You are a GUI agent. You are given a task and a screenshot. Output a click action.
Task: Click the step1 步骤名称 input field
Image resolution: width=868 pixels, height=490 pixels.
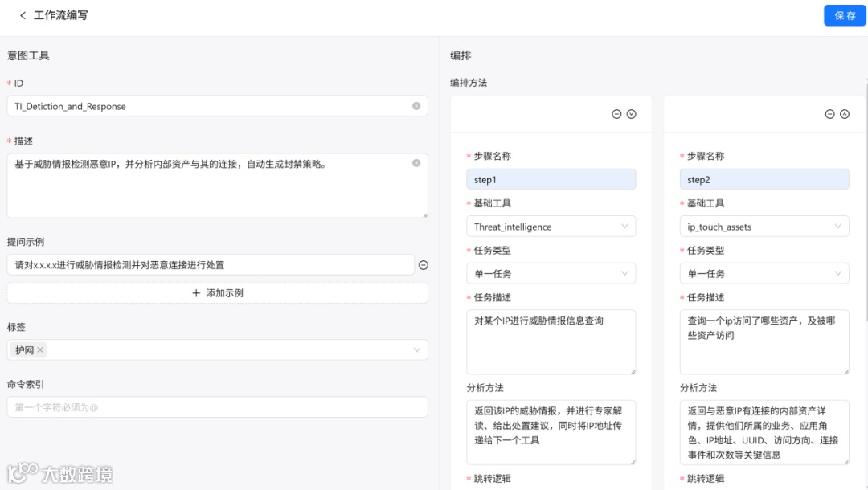pyautogui.click(x=551, y=178)
